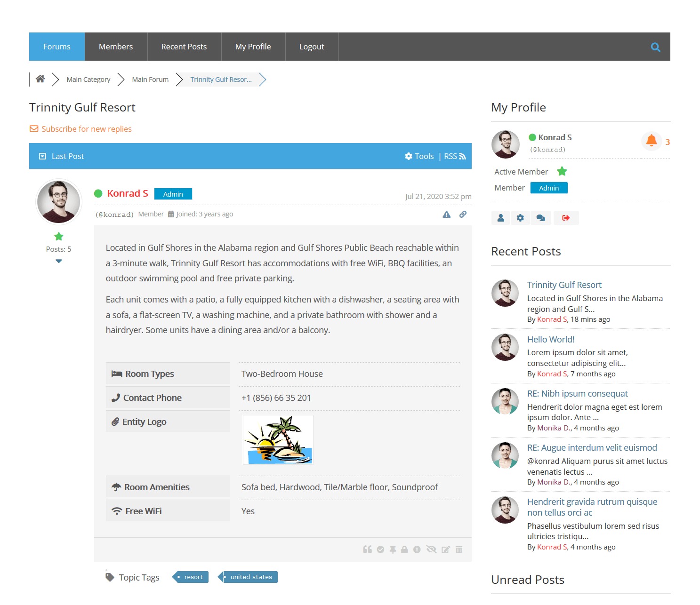700x605 pixels.
Task: Click the edit post pencil icon
Action: 445,549
